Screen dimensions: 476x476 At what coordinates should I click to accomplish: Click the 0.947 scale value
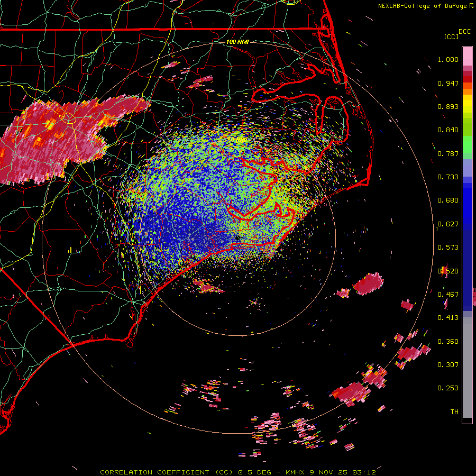tap(448, 83)
